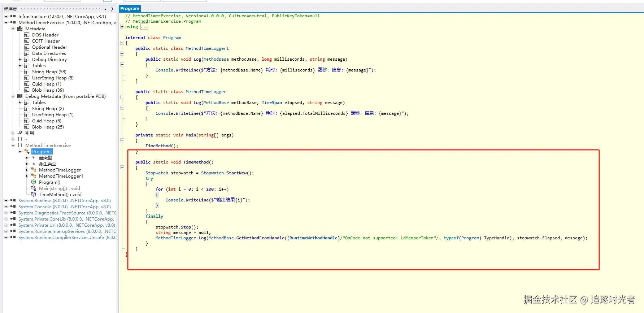Expand the System.Runtime assembly node
The image size is (644, 313).
point(6,200)
